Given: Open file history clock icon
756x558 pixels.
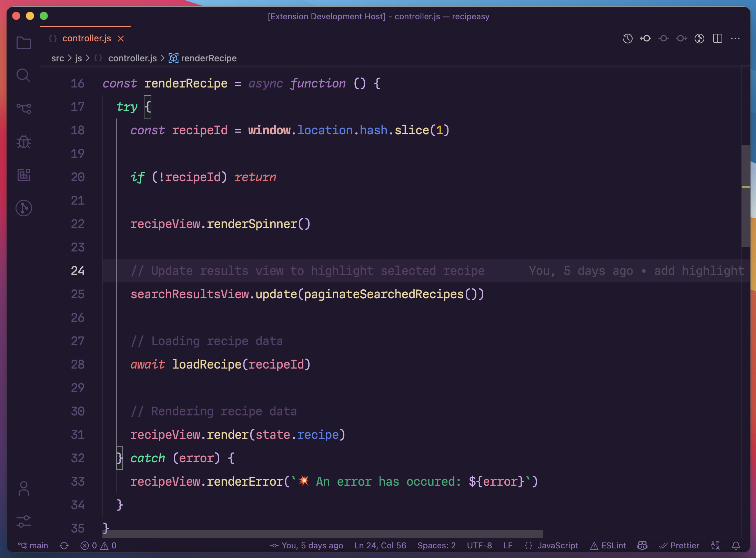Looking at the screenshot, I should coord(627,39).
